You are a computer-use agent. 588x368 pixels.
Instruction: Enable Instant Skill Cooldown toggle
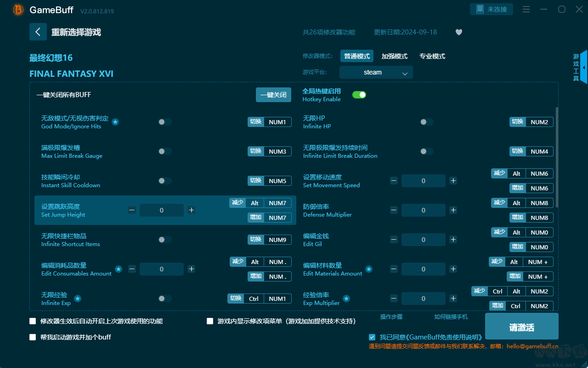point(165,181)
